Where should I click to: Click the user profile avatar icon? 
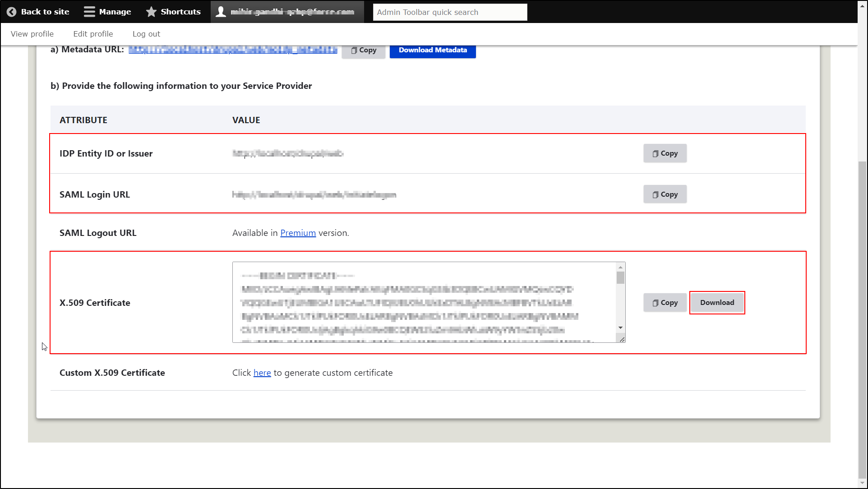coord(221,12)
